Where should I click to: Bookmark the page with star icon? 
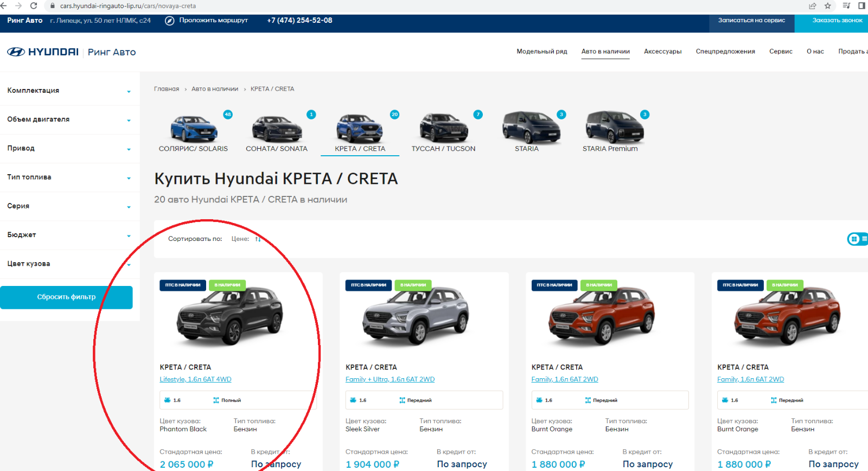(828, 6)
